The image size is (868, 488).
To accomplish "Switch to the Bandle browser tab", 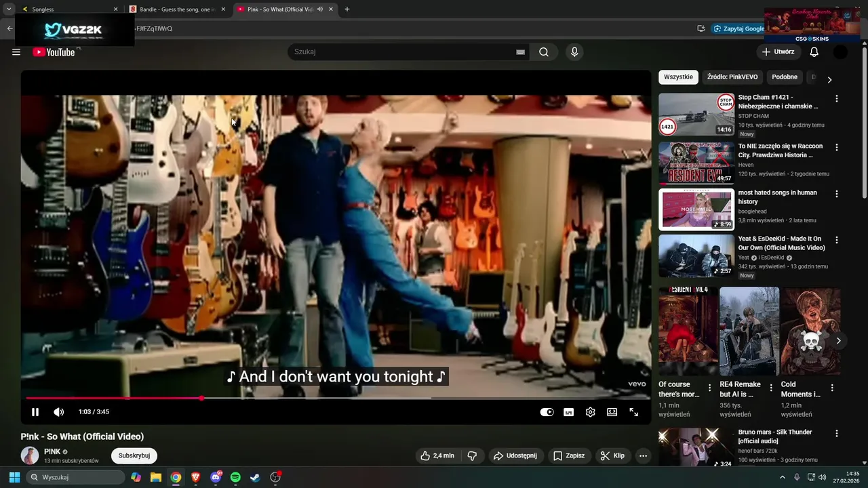I will (176, 9).
